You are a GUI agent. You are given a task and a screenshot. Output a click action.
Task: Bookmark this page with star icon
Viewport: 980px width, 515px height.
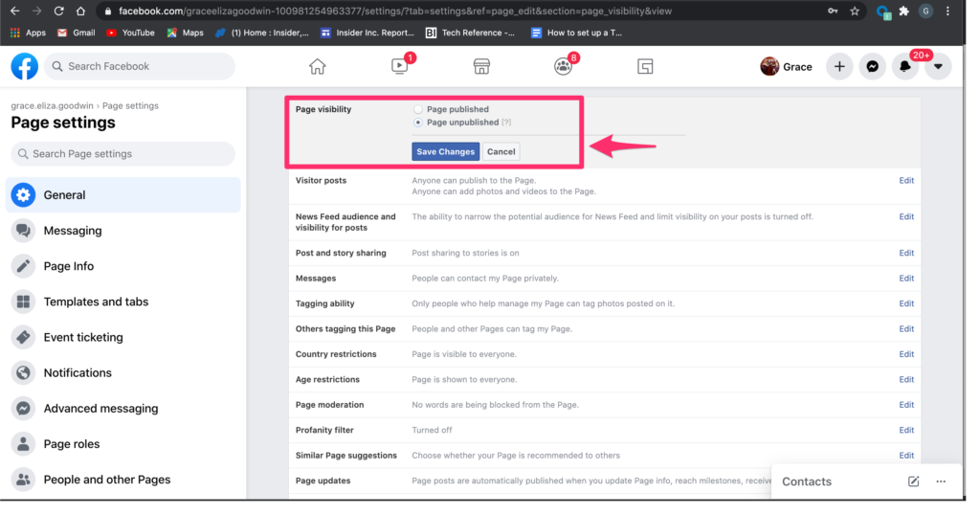point(855,11)
